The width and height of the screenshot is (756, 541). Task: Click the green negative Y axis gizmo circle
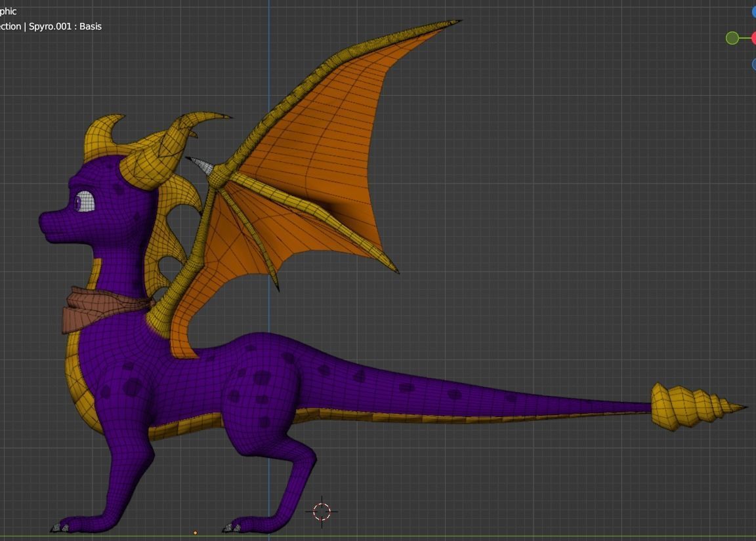[732, 38]
